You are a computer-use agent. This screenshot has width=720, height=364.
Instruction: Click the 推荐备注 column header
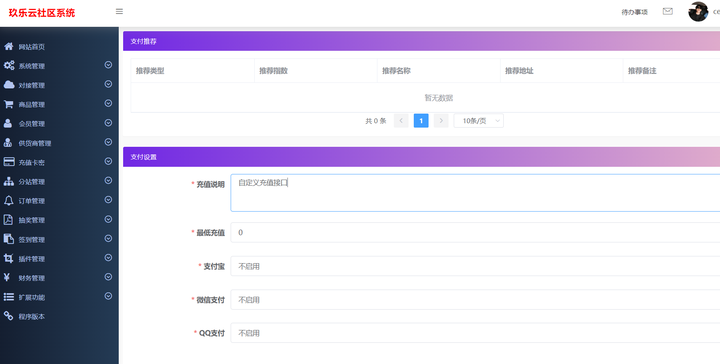(x=671, y=71)
